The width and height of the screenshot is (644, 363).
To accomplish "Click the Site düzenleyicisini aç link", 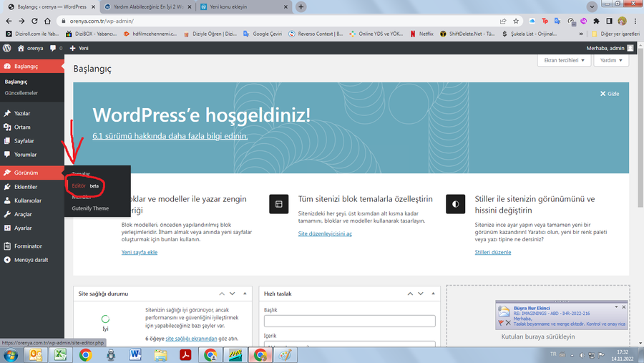I will tap(325, 233).
